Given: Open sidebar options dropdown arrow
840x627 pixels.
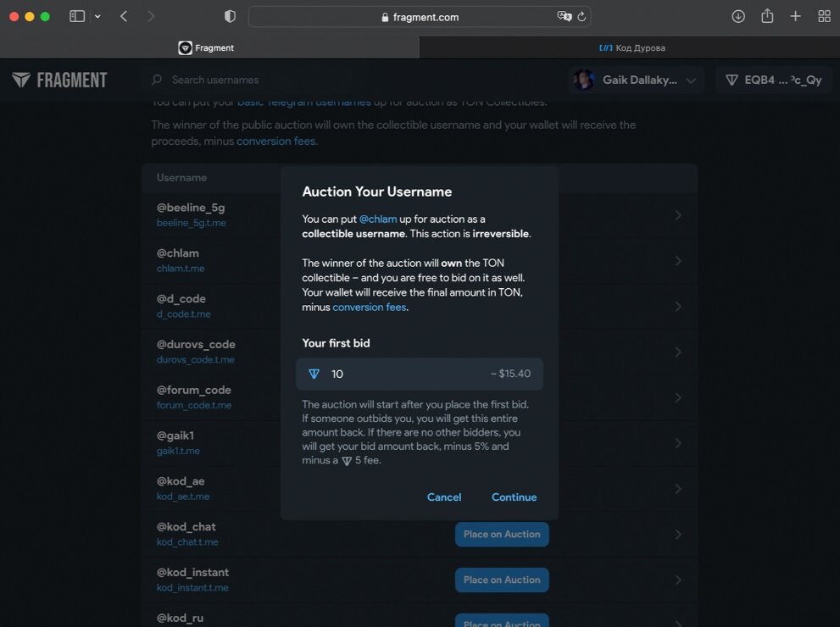Looking at the screenshot, I should tap(97, 16).
